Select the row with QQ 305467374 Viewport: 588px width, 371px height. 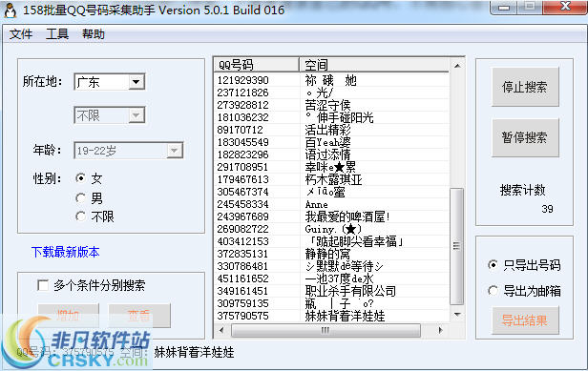point(332,192)
